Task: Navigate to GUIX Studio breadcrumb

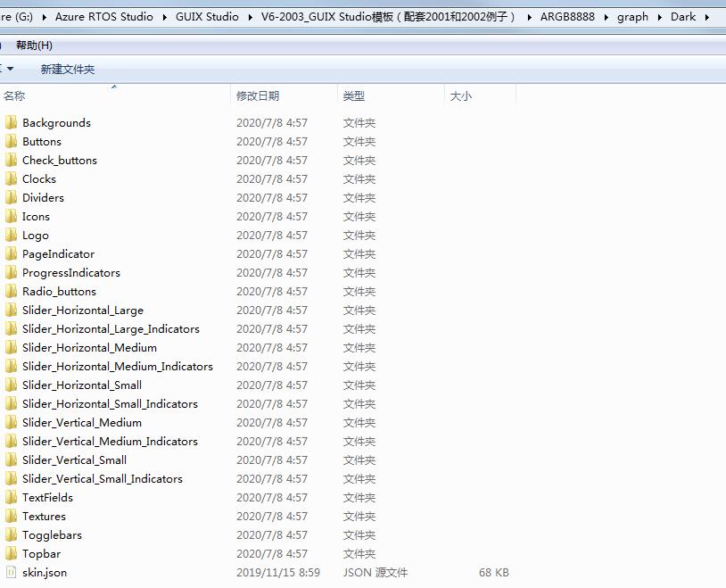Action: [x=207, y=17]
